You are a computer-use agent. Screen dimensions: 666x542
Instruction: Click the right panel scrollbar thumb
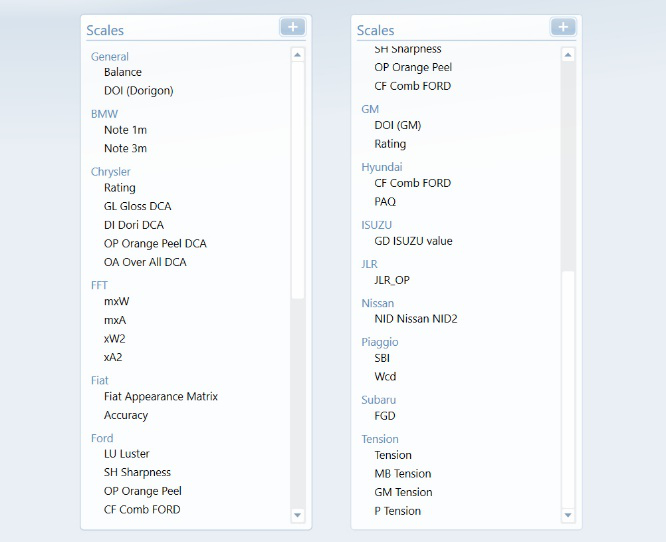[x=568, y=389]
